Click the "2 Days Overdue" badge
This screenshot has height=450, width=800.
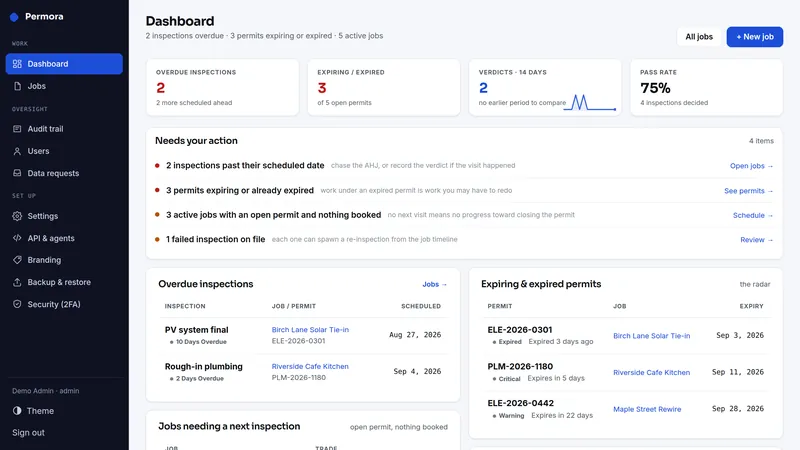[197, 379]
